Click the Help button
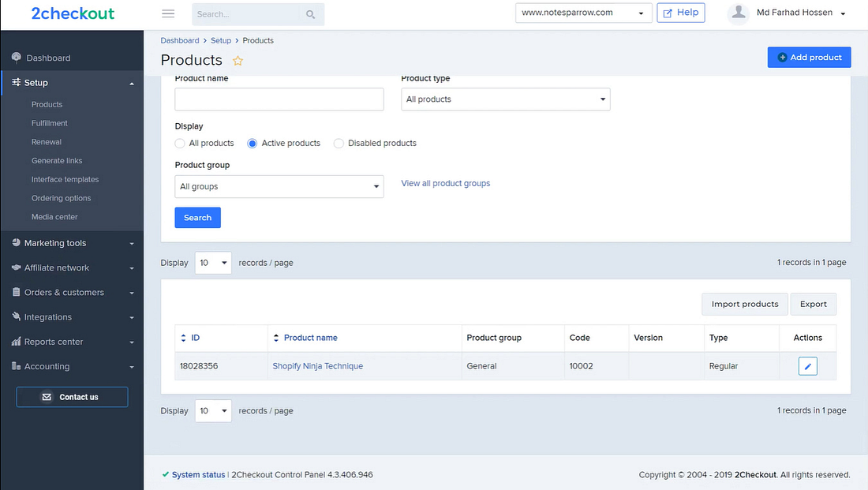The image size is (868, 490). click(x=681, y=13)
